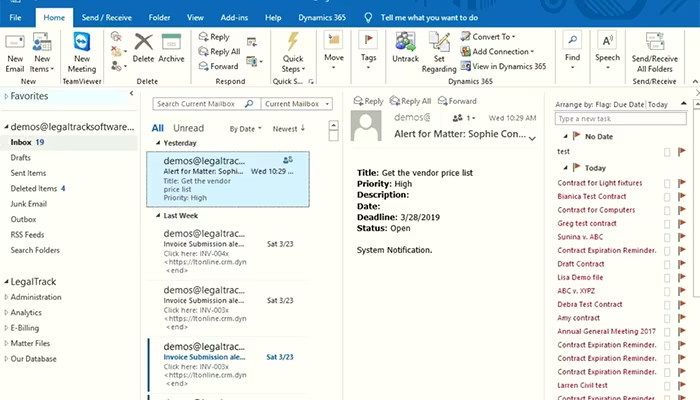
Task: Click Forward in the ribbon
Action: [x=218, y=66]
